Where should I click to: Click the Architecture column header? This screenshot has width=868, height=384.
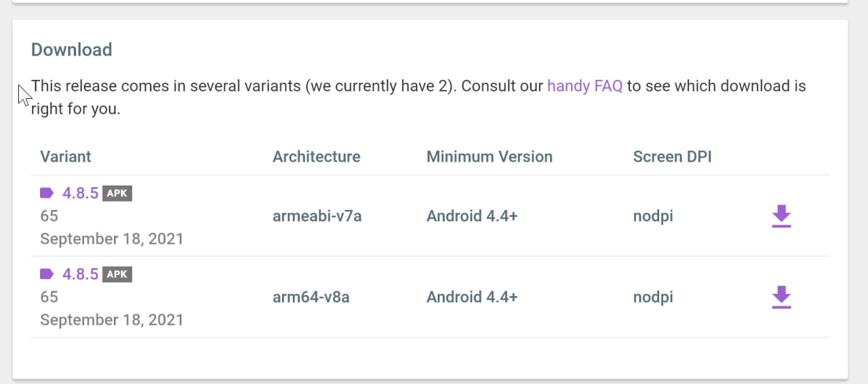click(x=317, y=156)
